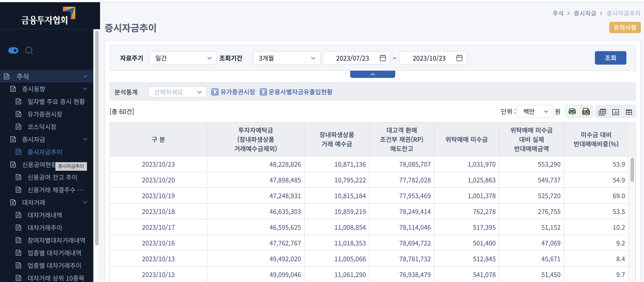Open the 자료주기 일간 dropdown
The image size is (644, 282).
183,58
